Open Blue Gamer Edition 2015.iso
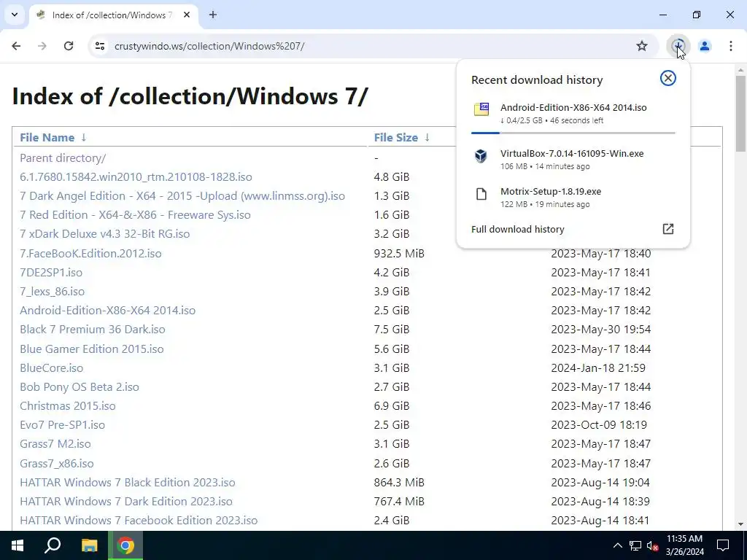Image resolution: width=747 pixels, height=560 pixels. click(x=91, y=349)
